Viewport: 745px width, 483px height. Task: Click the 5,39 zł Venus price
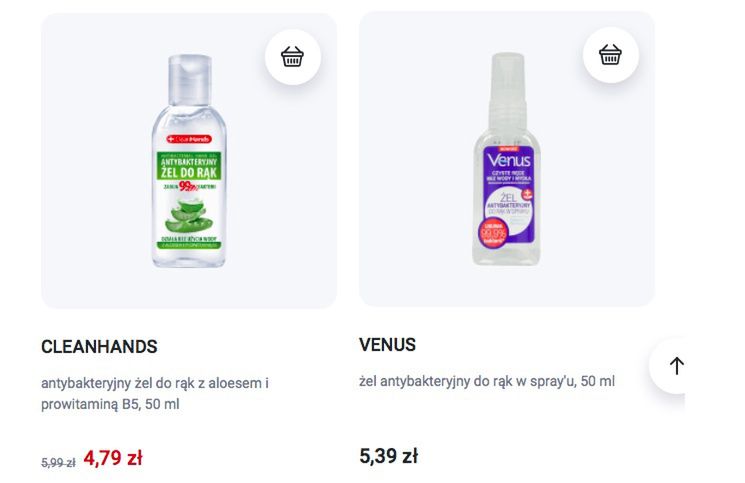point(388,457)
